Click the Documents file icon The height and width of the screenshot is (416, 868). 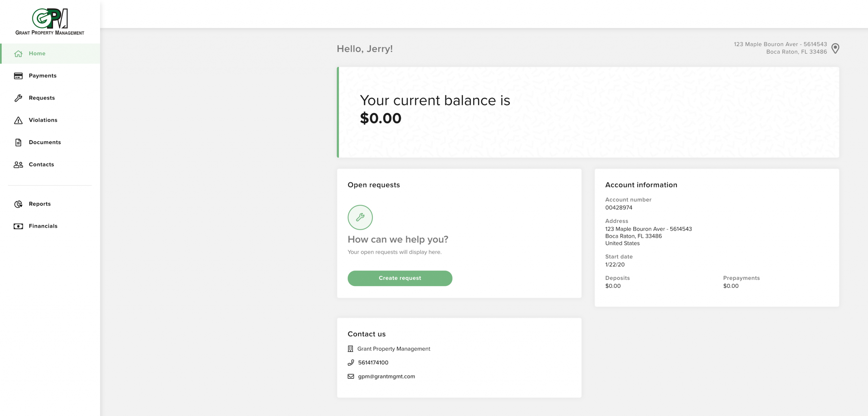click(18, 142)
